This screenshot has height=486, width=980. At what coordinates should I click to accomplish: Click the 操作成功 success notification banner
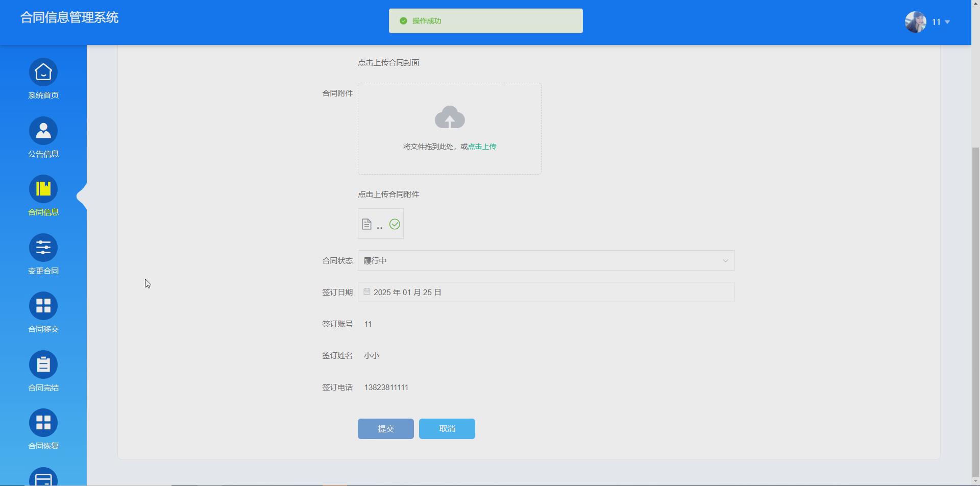point(485,20)
